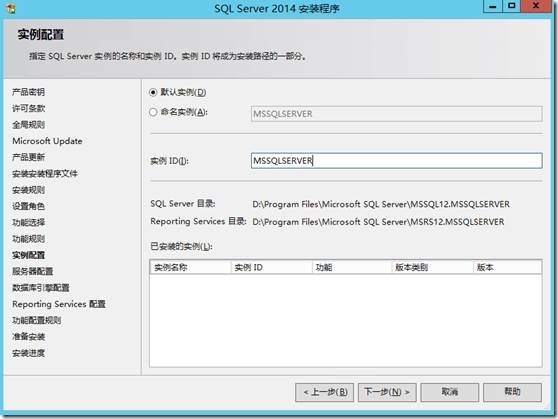Select the 服务器配置 step in sidebar
The height and width of the screenshot is (419, 558).
32,271
